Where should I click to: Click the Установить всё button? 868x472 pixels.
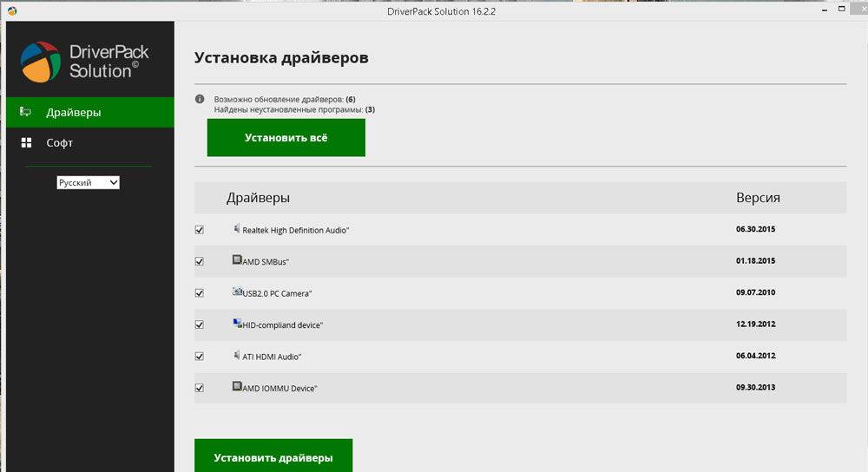[286, 138]
